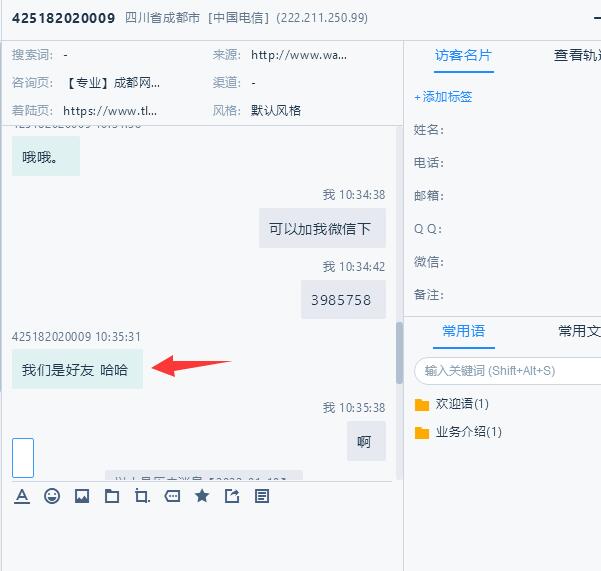Open the emoji picker

coord(52,496)
